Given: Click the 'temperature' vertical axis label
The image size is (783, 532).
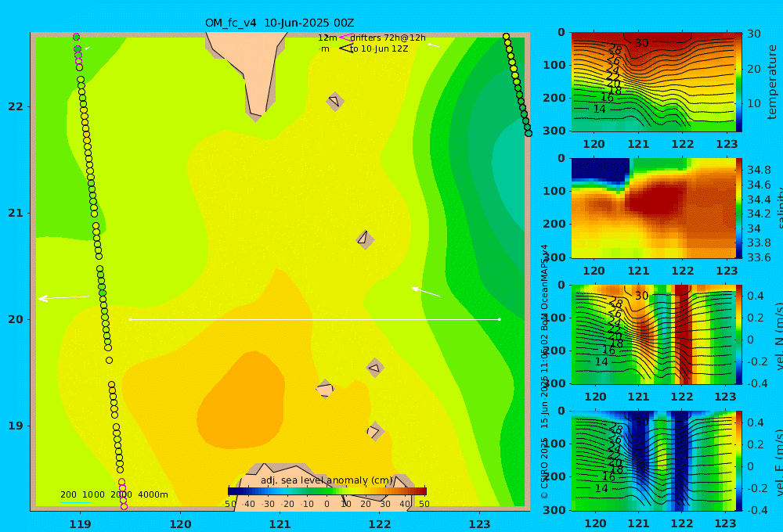Looking at the screenshot, I should 772,82.
